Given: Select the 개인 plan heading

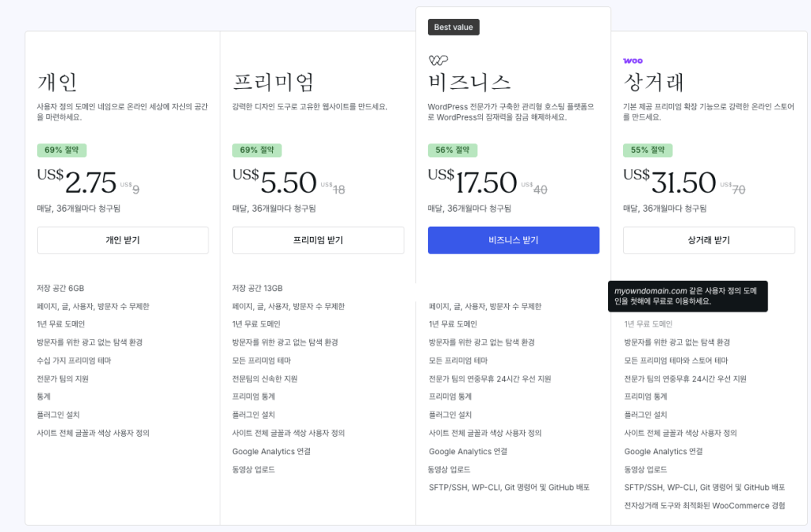Looking at the screenshot, I should pyautogui.click(x=57, y=82).
